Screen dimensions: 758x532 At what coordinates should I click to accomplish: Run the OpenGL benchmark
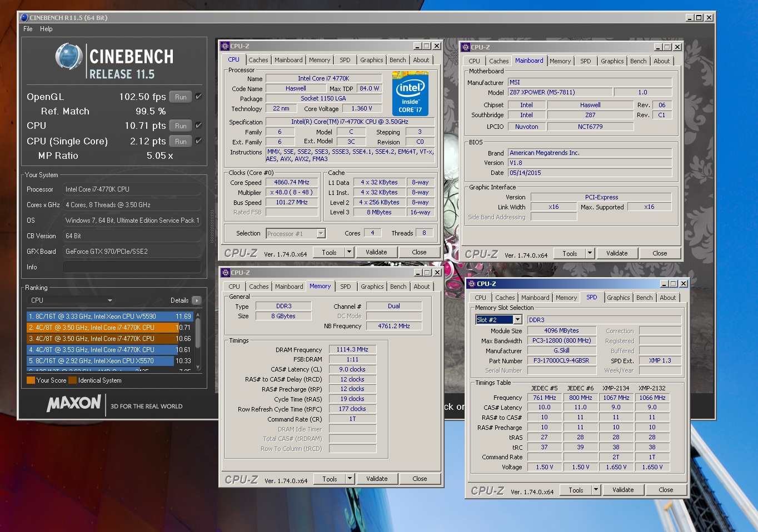(x=181, y=97)
